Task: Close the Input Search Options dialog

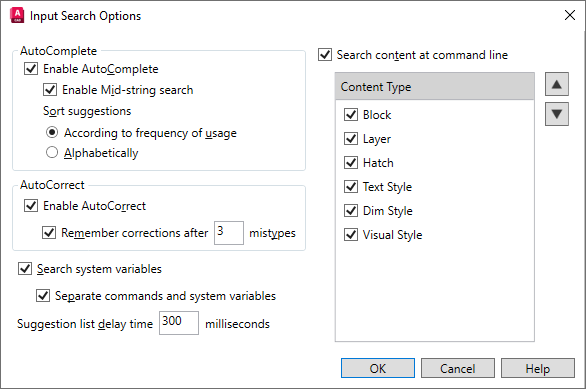Action: tap(570, 15)
